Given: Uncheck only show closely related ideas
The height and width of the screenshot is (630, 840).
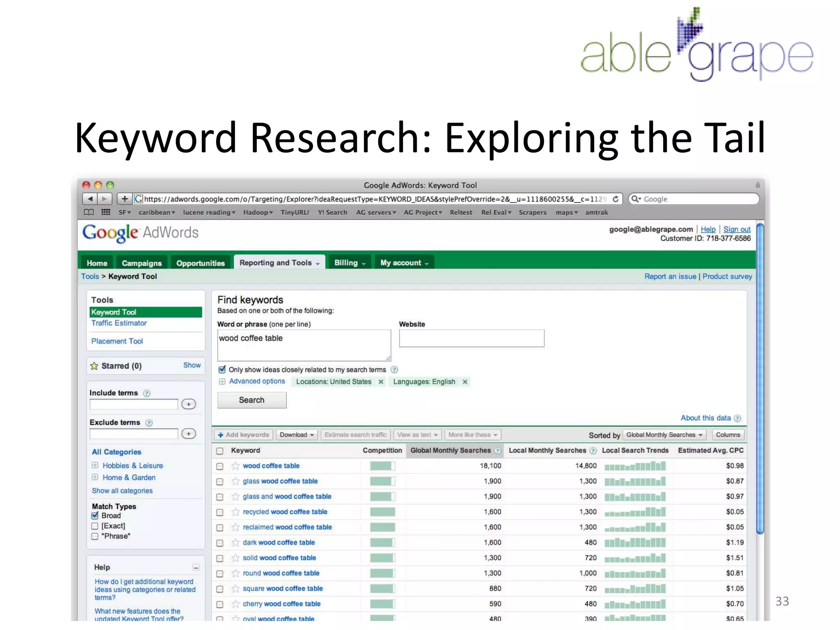Looking at the screenshot, I should click(222, 370).
